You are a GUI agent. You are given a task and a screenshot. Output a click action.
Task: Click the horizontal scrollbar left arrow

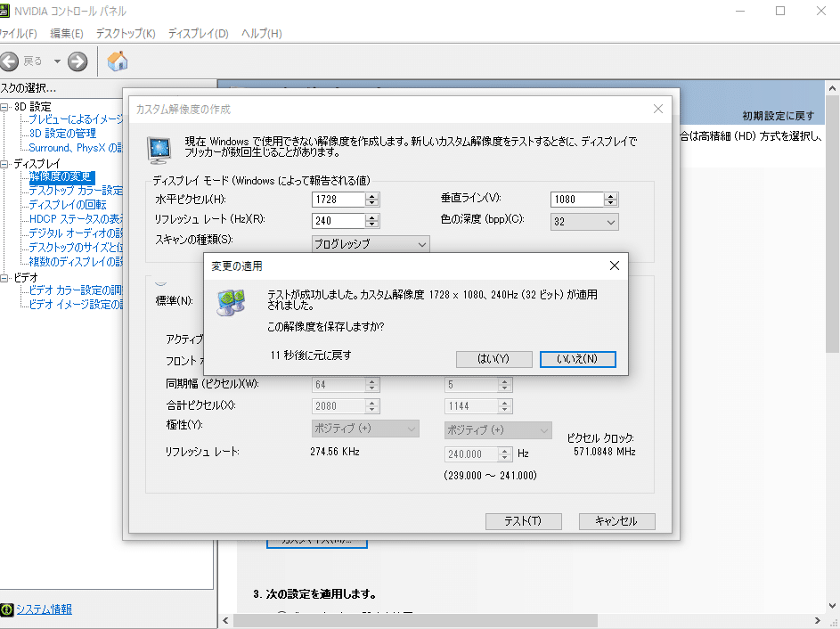[225, 620]
